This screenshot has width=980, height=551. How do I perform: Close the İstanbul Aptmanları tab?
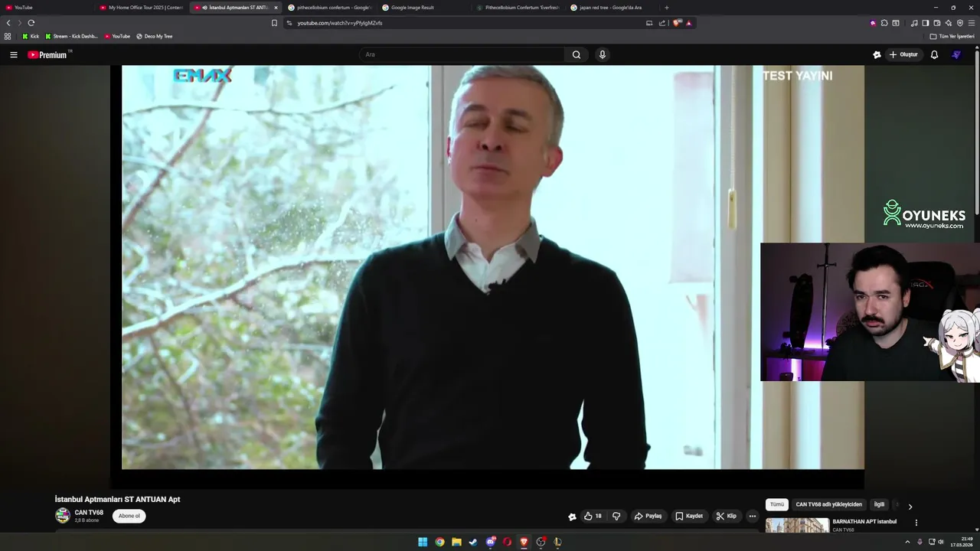click(x=276, y=8)
